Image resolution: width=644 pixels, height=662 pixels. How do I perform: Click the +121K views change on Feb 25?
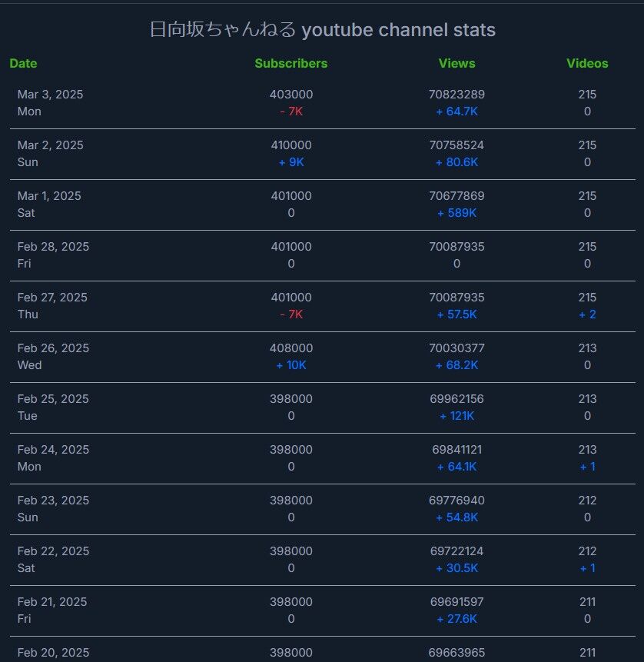point(456,416)
